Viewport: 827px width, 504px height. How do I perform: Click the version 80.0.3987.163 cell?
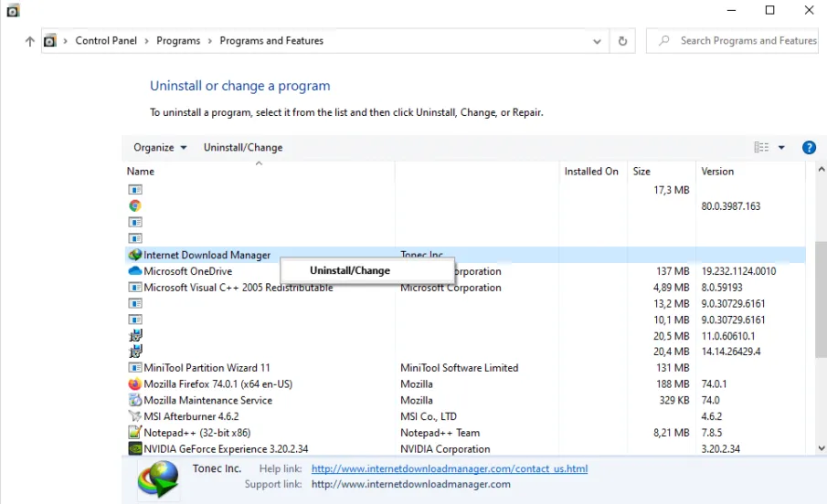point(730,205)
